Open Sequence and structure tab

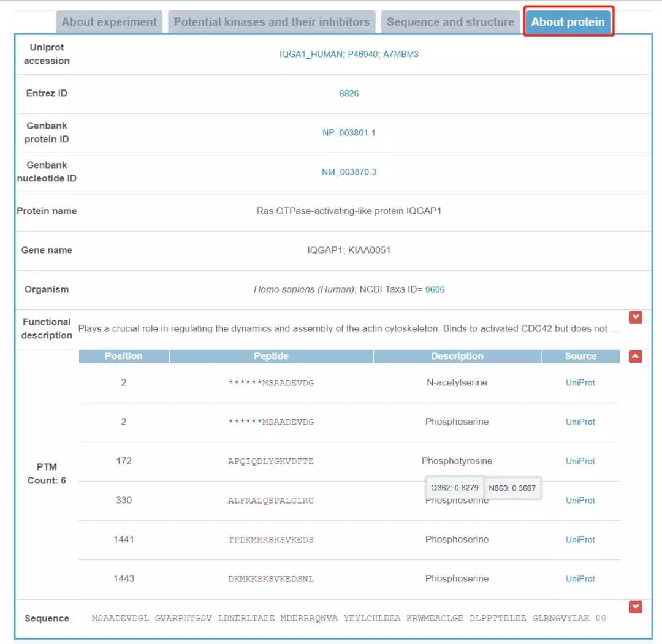pyautogui.click(x=450, y=22)
